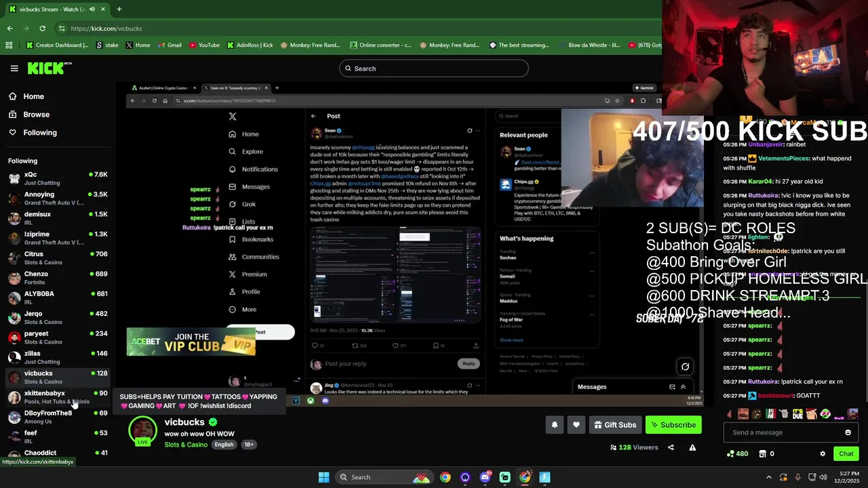Open Chenzo channel in Following list

tap(58, 278)
